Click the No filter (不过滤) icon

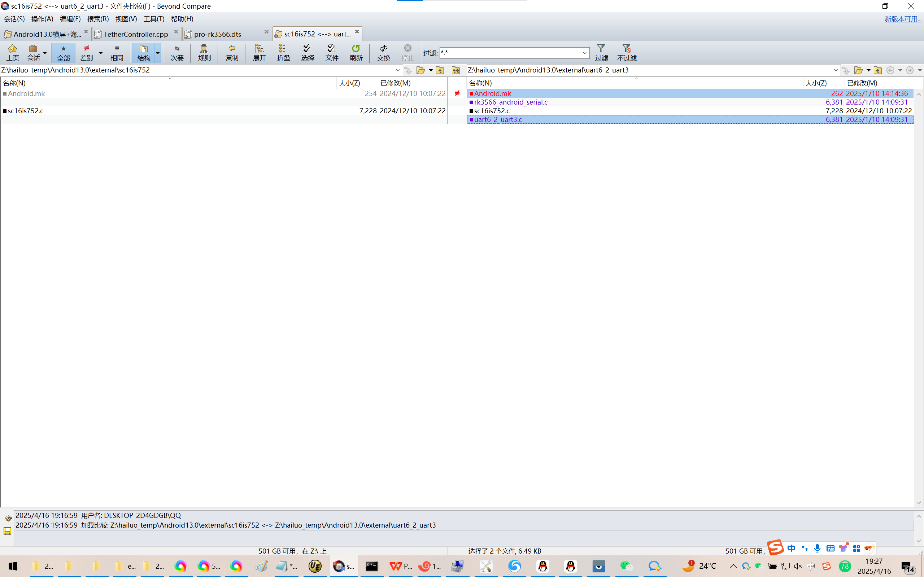pyautogui.click(x=627, y=52)
